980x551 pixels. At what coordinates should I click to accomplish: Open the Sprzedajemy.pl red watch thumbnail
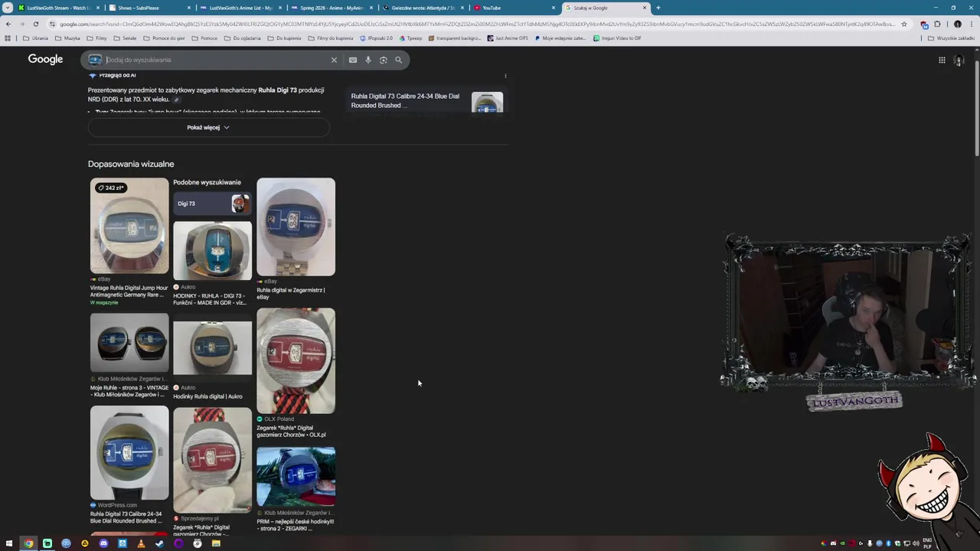coord(212,460)
